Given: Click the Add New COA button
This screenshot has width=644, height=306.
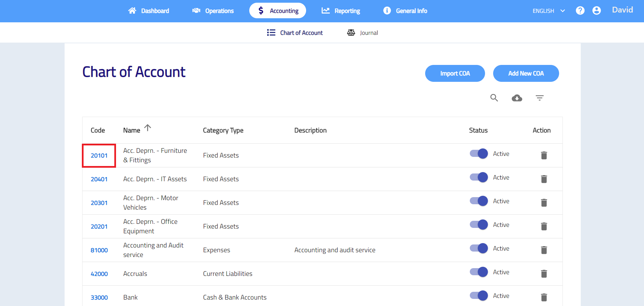Looking at the screenshot, I should click(x=526, y=73).
